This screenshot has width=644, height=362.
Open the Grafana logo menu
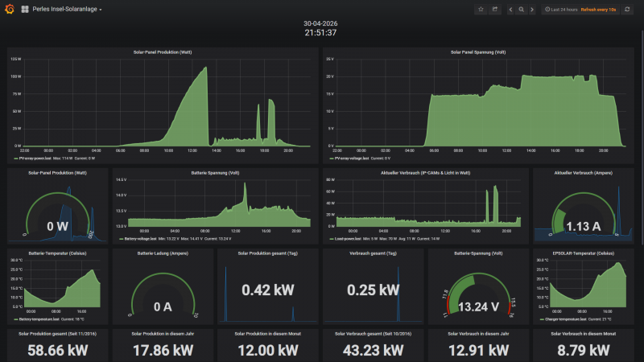tap(10, 9)
